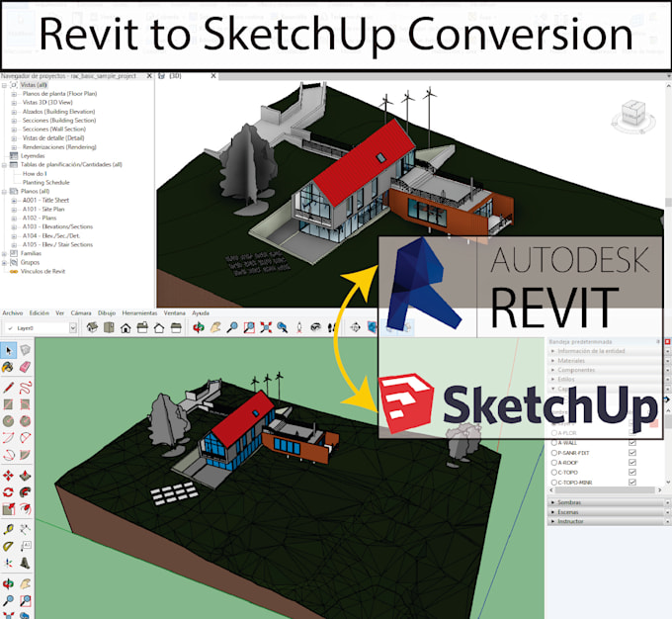Click the Axes tool icon
The image size is (672, 619).
click(x=8, y=563)
